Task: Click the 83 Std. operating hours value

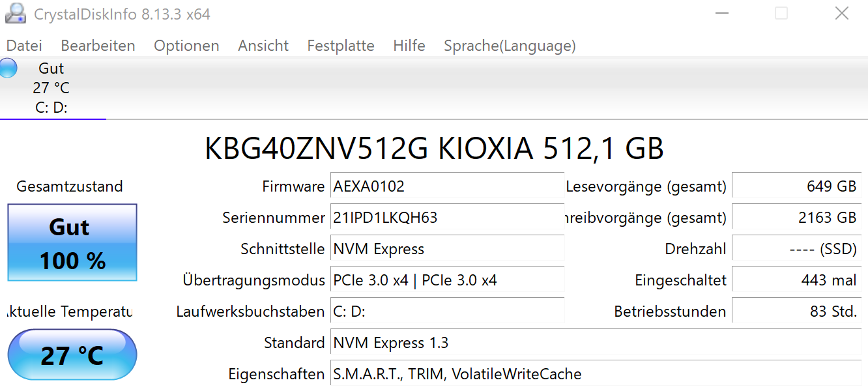Action: click(796, 311)
